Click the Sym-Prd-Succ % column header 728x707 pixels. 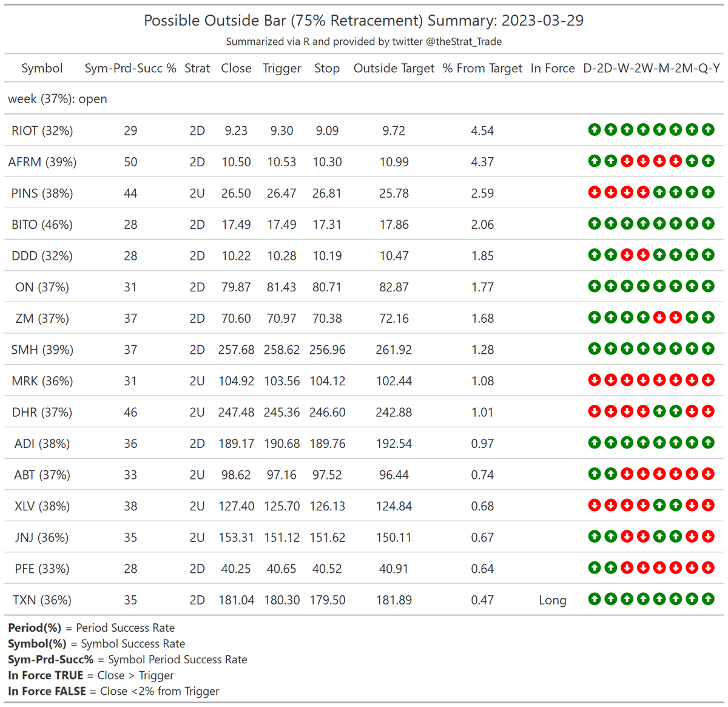click(x=130, y=69)
